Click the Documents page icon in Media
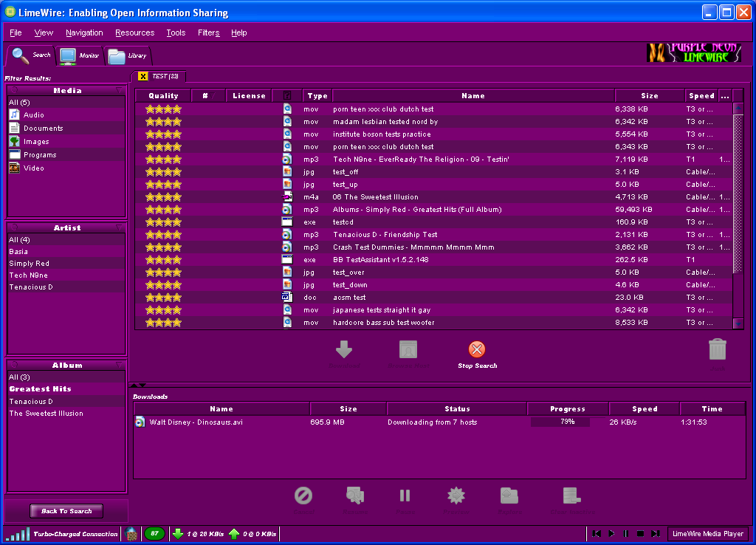Viewport: 756px width, 545px height. pyautogui.click(x=15, y=128)
